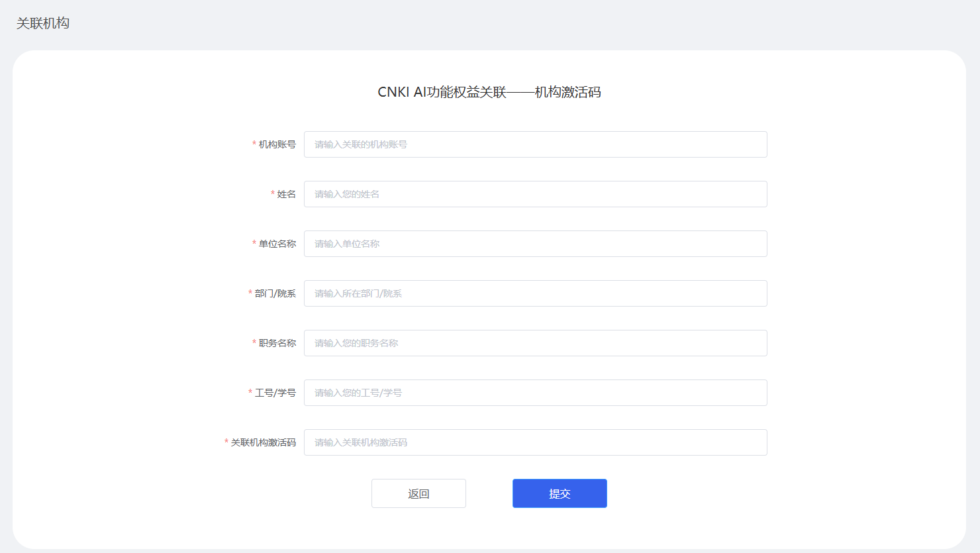Select the 单位名称 label text
The height and width of the screenshot is (553, 980).
[277, 244]
